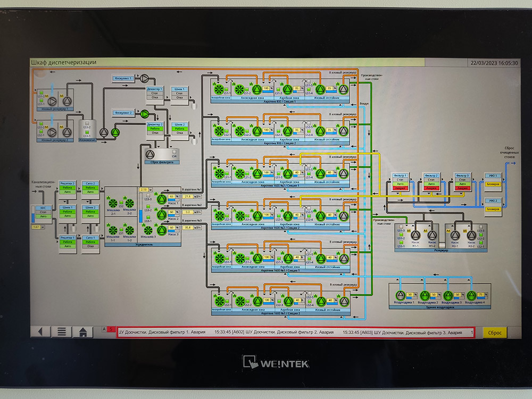The height and width of the screenshot is (399, 532).
Task: Toggle КНС Авто mode field
Action: coord(44,217)
